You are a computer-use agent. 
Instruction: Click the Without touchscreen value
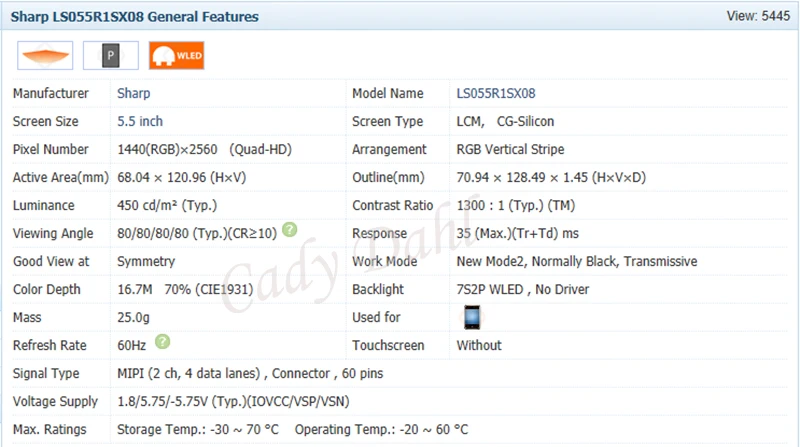click(x=479, y=345)
